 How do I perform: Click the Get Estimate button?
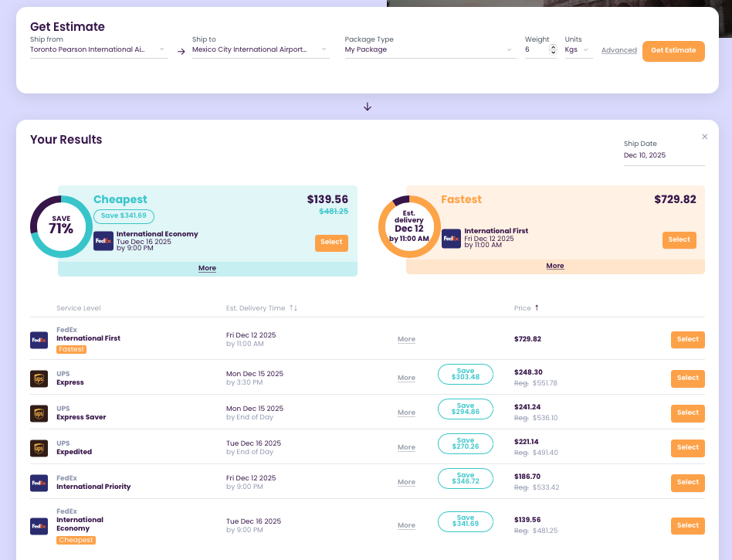[x=673, y=50]
